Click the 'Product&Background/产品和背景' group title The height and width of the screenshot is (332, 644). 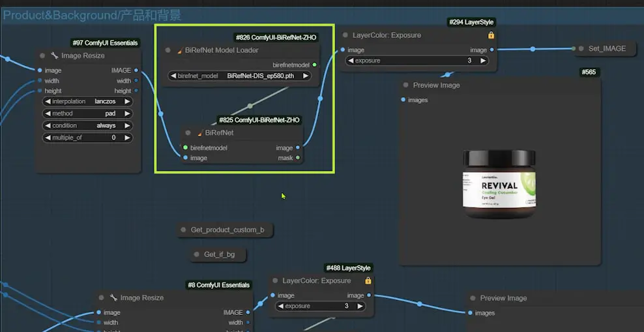(92, 16)
